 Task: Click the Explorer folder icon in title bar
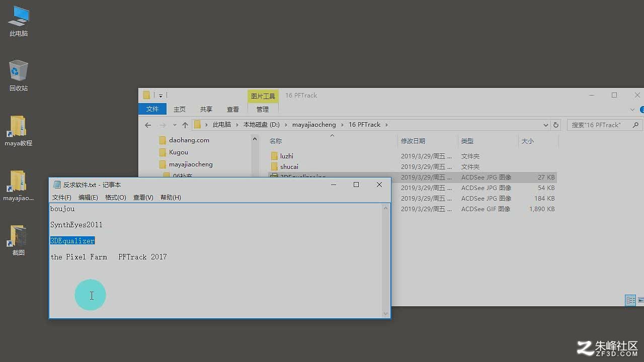146,95
